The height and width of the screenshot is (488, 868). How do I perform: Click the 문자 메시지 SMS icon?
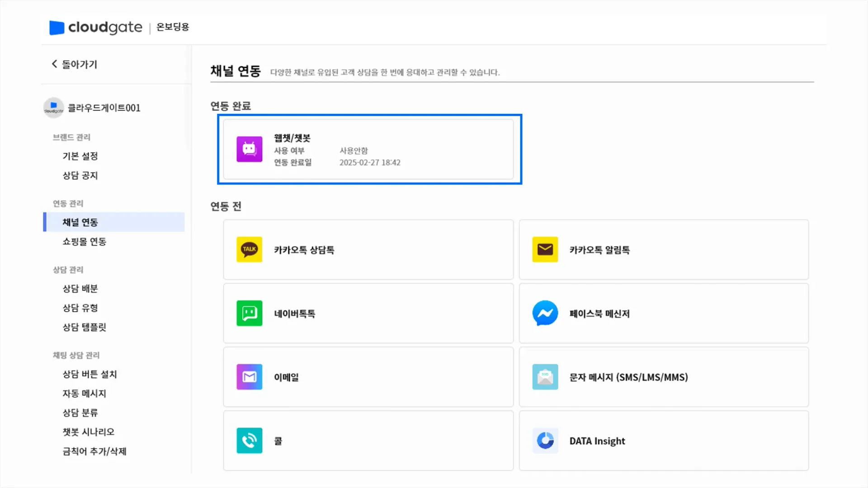[x=545, y=377]
